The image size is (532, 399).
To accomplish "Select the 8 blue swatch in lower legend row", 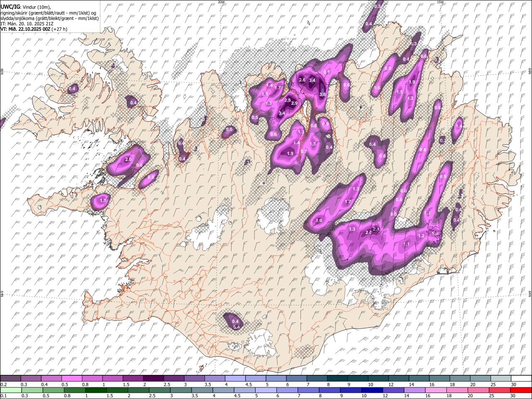I will 329,390.
